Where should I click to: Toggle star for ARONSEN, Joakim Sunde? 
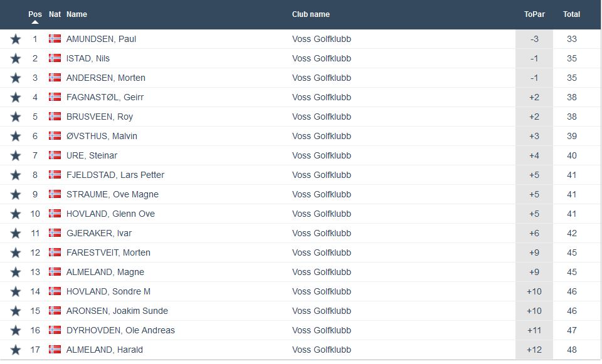(16, 311)
